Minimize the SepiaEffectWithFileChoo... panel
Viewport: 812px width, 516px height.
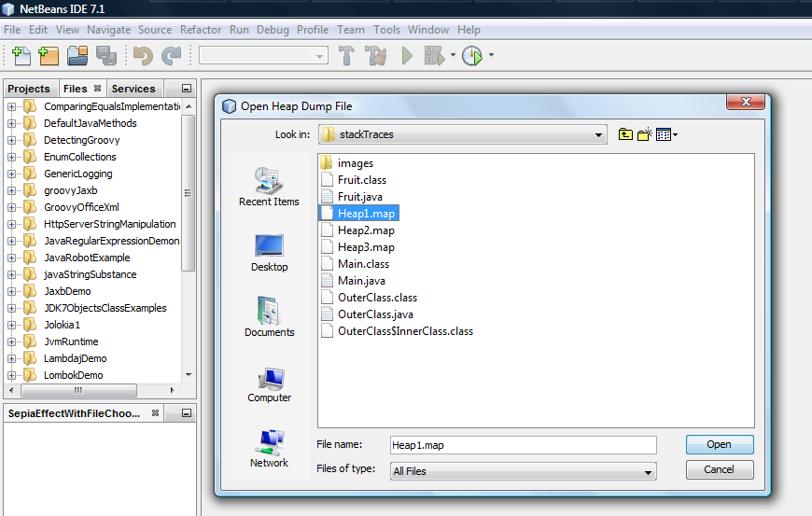(187, 413)
